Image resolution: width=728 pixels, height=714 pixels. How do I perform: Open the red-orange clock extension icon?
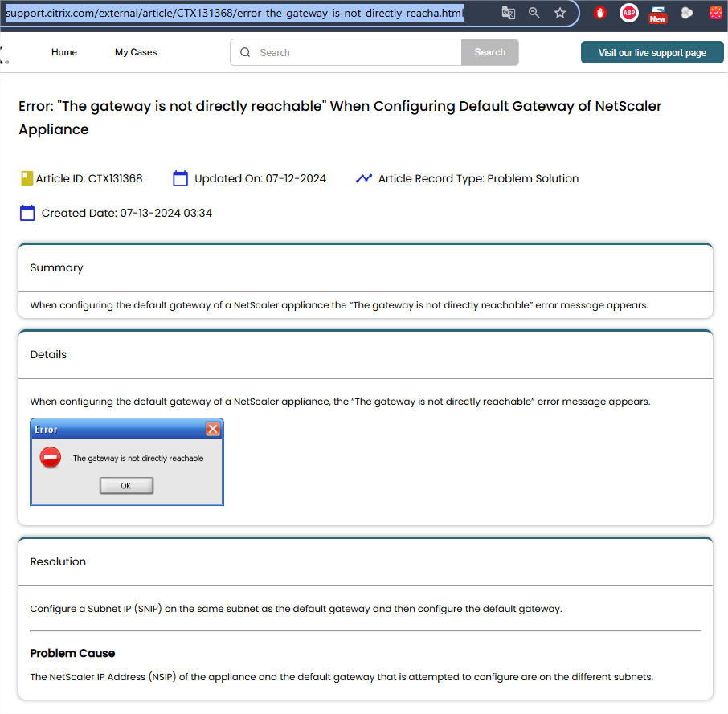(715, 13)
